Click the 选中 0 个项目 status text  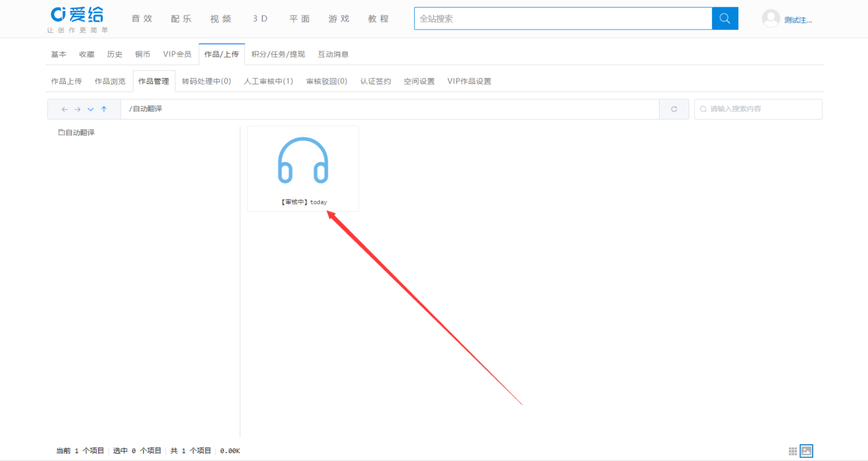click(x=137, y=451)
